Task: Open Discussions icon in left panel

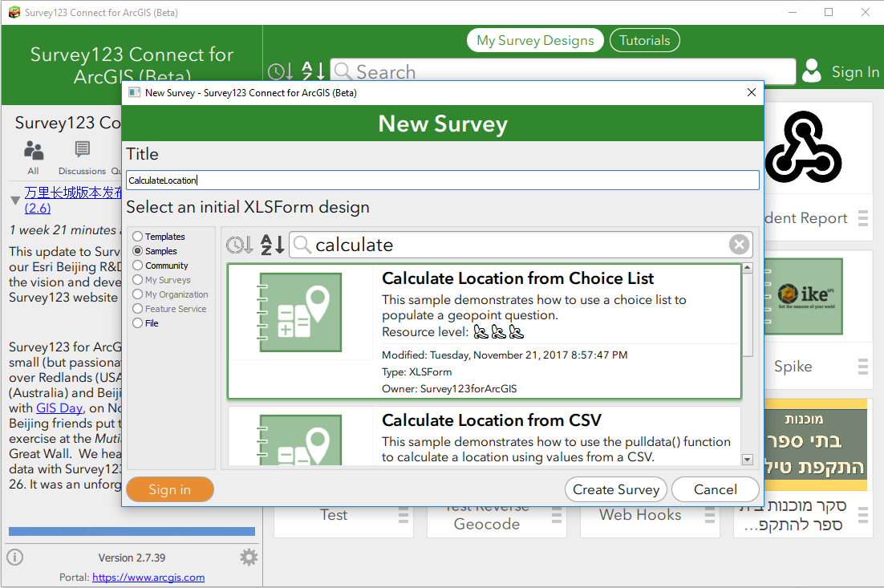Action: [83, 149]
